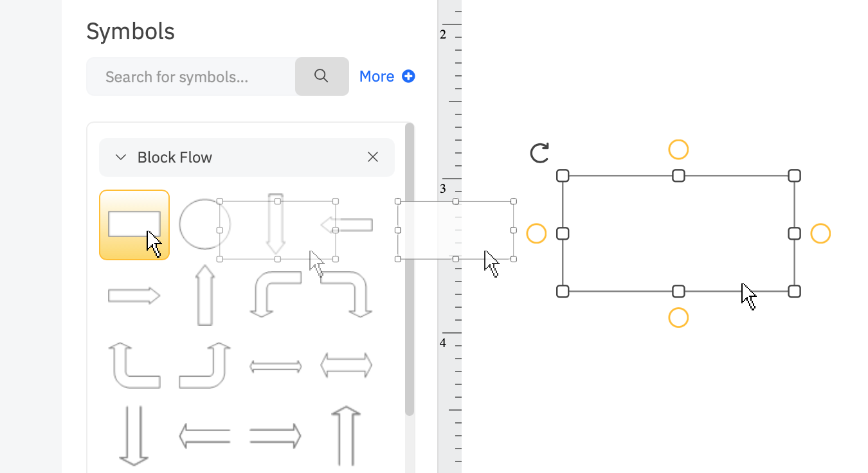The width and height of the screenshot is (868, 473).
Task: Select the wide outlined double arrow symbol
Action: click(x=345, y=364)
